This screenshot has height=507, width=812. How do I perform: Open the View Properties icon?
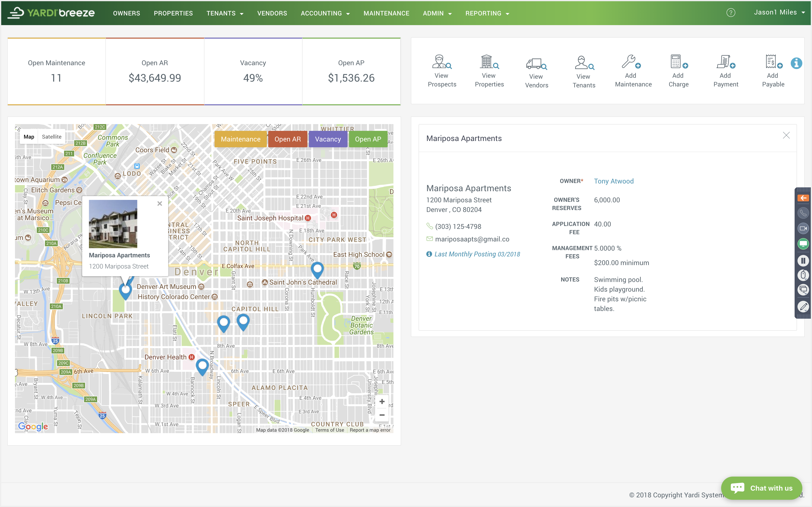pyautogui.click(x=489, y=62)
